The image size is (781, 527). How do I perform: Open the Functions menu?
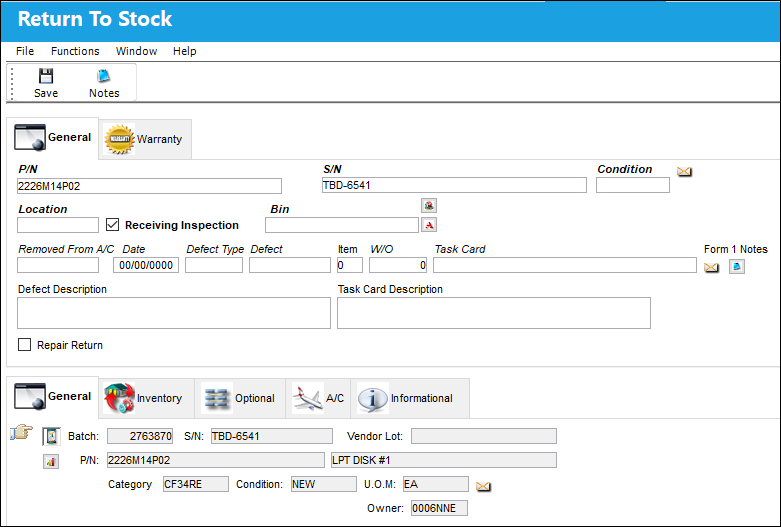(75, 51)
